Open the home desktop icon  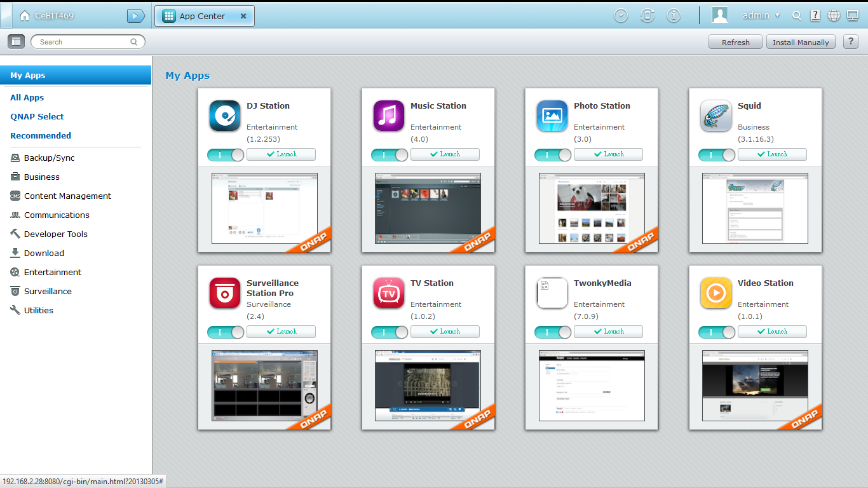point(25,16)
